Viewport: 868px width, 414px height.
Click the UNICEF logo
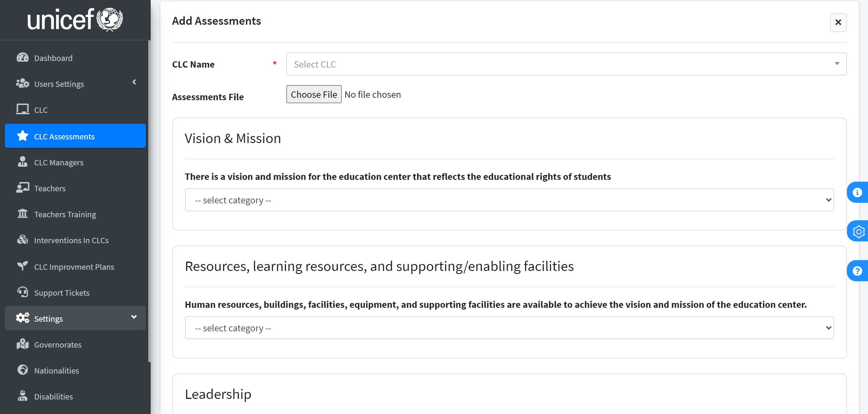[75, 20]
